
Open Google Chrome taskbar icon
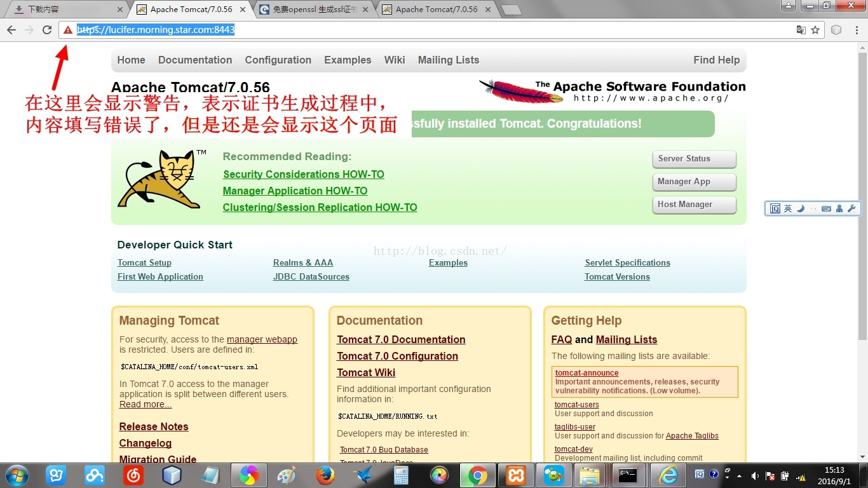(478, 475)
